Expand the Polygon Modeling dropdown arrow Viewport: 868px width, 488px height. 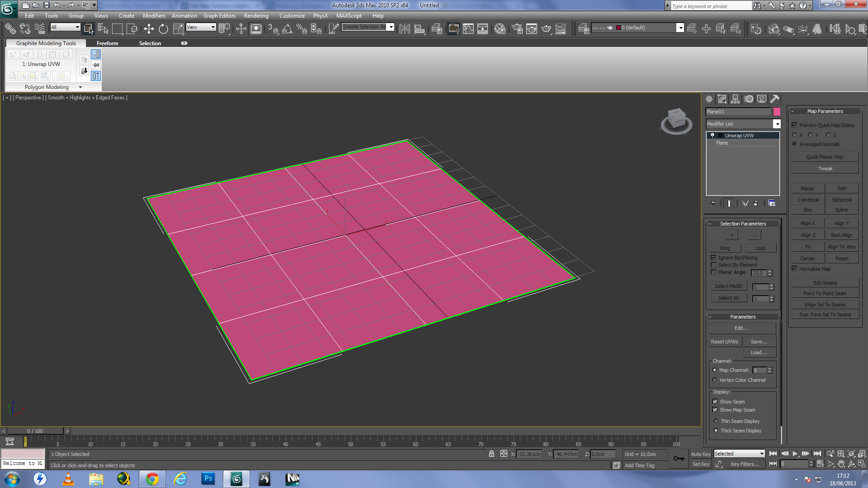click(x=80, y=87)
